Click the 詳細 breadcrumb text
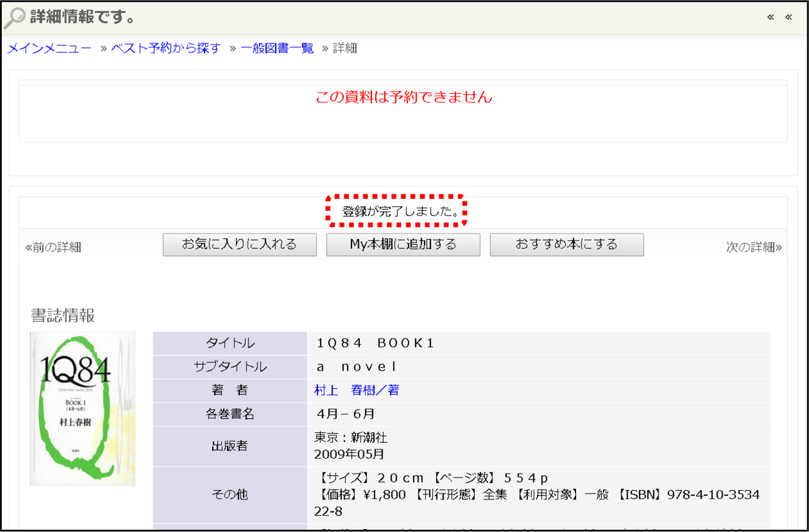 pos(345,48)
